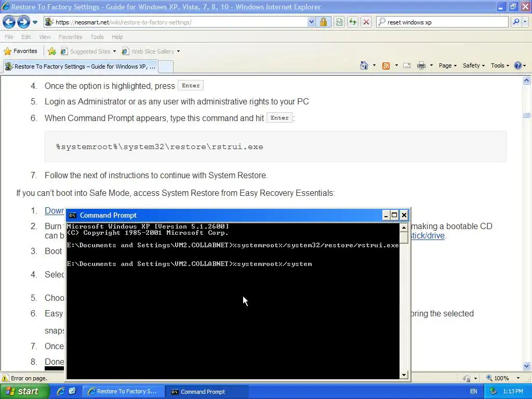The image size is (532, 399).
Task: Click the RSS feeds icon
Action: pyautogui.click(x=386, y=66)
